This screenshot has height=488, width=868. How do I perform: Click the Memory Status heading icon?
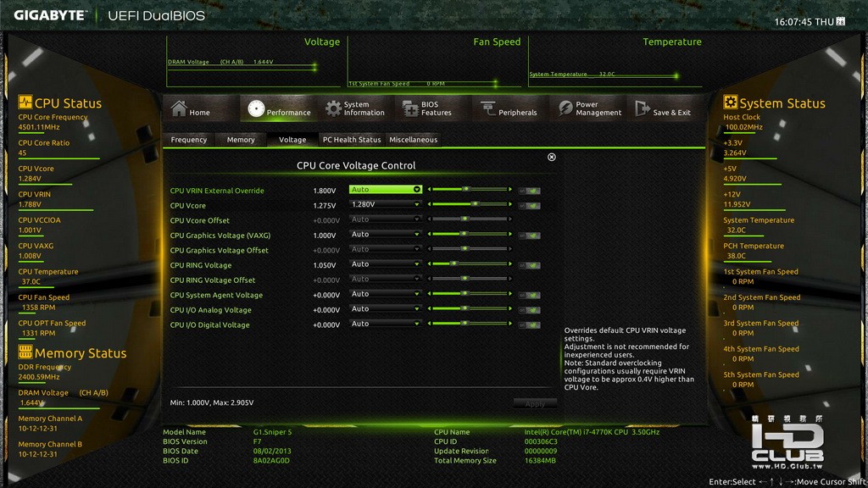click(25, 352)
